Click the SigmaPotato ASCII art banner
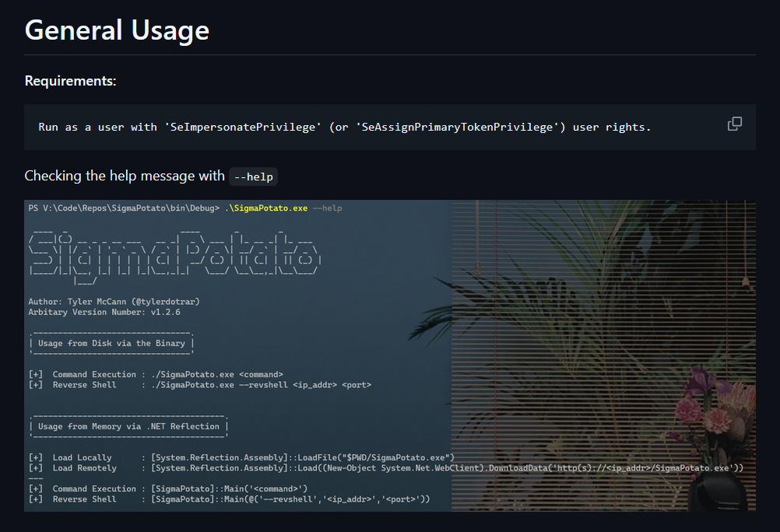 (x=175, y=257)
